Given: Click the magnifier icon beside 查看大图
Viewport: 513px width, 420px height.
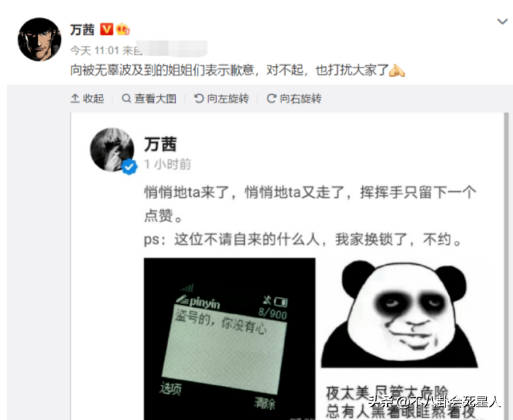Looking at the screenshot, I should (x=126, y=98).
